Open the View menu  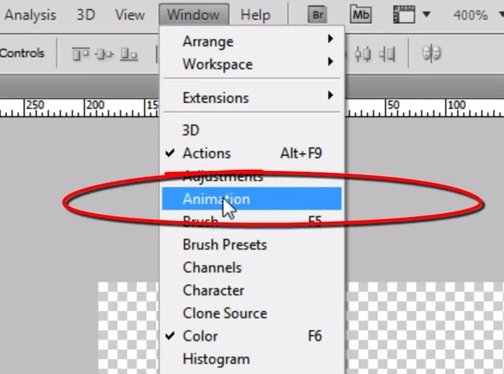(130, 15)
